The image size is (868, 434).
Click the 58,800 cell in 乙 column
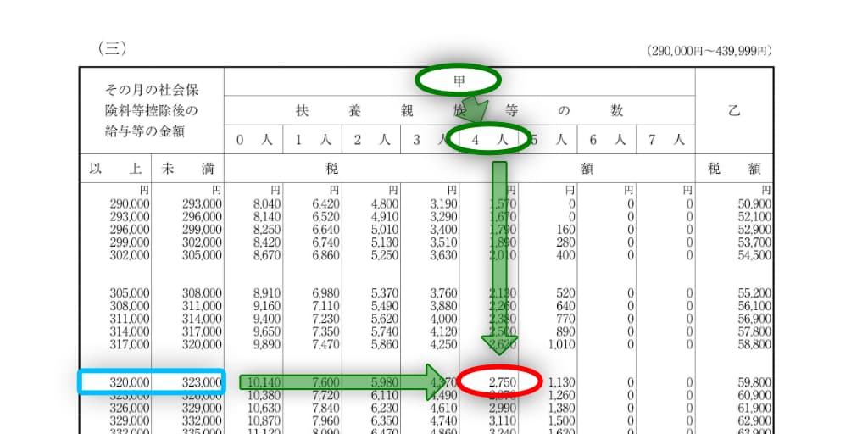tap(754, 344)
